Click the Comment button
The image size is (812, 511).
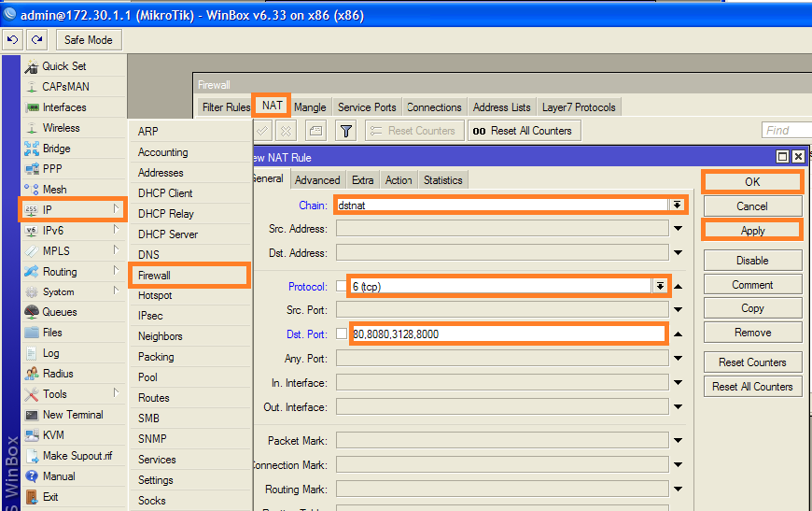coord(752,285)
